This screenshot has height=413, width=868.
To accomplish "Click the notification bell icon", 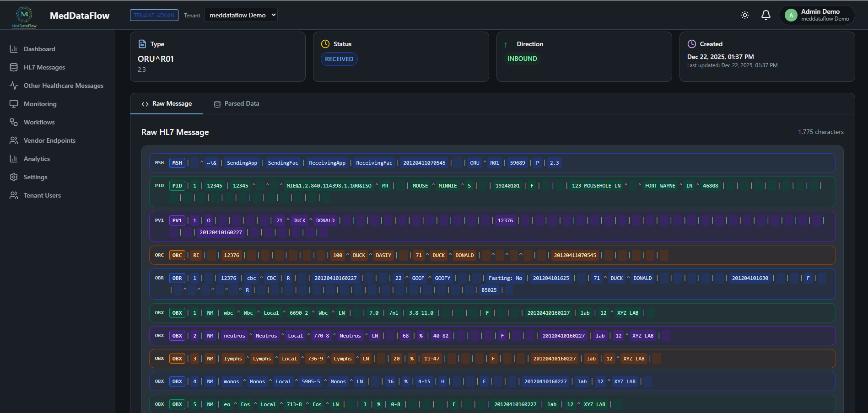I will pos(766,15).
